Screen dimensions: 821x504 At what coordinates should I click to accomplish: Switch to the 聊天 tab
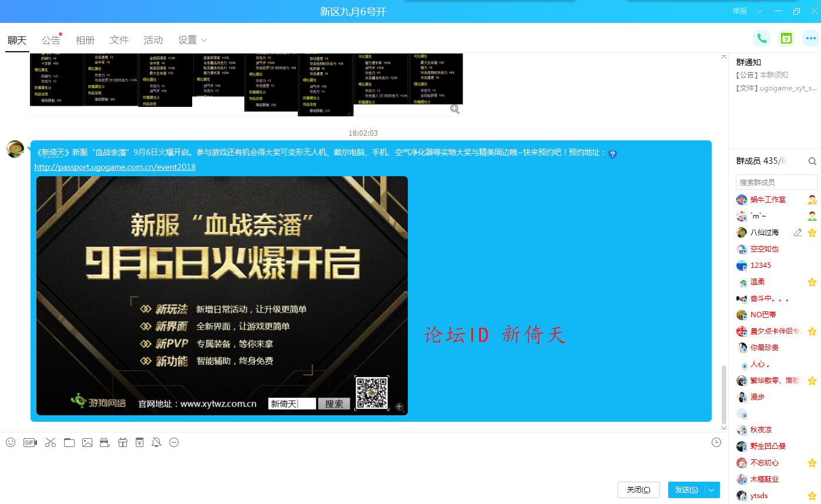coord(17,40)
